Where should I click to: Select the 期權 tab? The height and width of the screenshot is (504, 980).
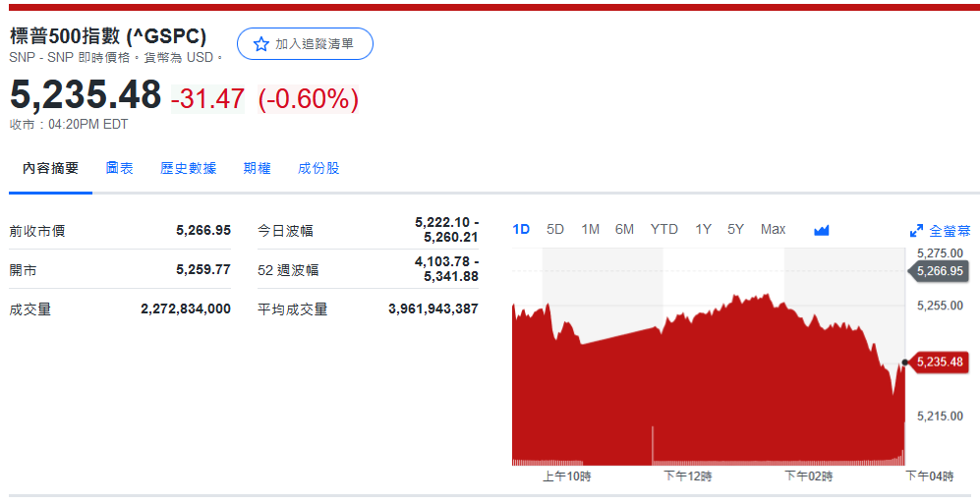click(257, 168)
